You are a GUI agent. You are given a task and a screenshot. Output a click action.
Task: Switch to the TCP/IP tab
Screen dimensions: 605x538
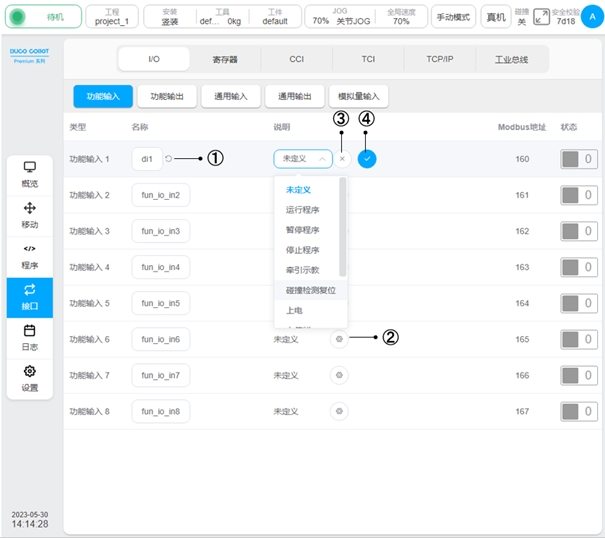pos(440,59)
